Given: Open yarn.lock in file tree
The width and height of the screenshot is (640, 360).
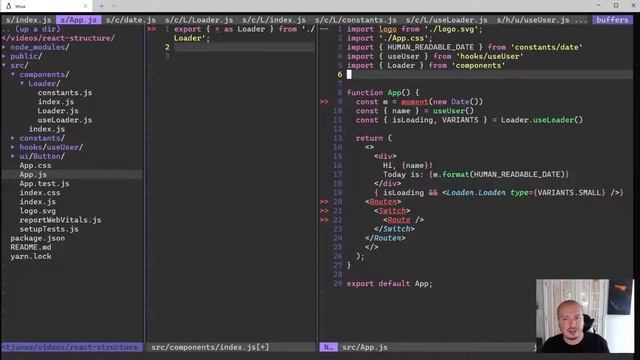Looking at the screenshot, I should click(31, 256).
